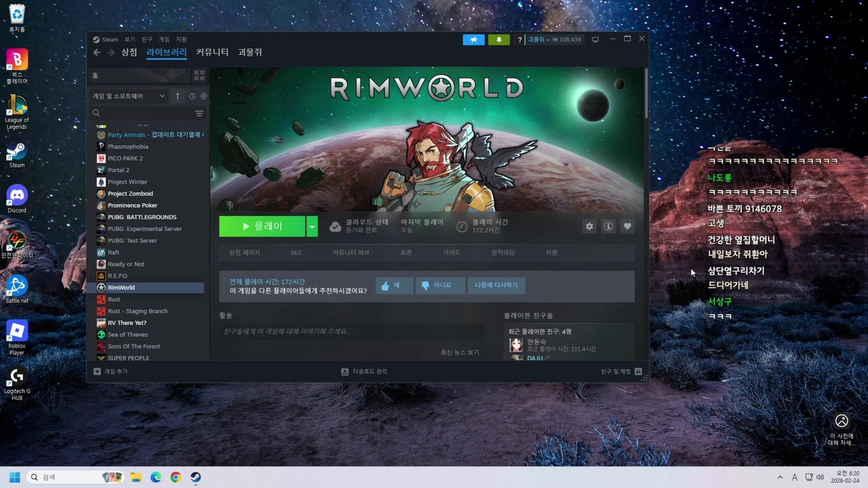Add RimWorld to favorites with heart icon
The image size is (868, 488).
pyautogui.click(x=627, y=226)
